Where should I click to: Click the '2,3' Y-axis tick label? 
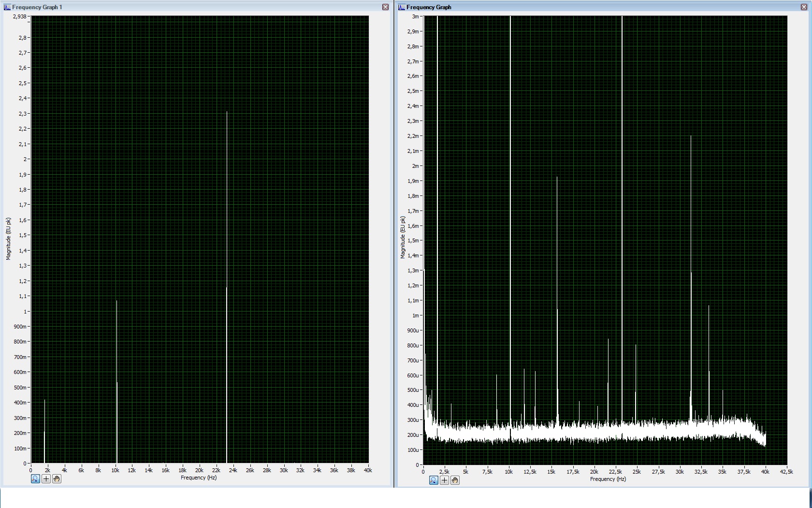(x=23, y=114)
